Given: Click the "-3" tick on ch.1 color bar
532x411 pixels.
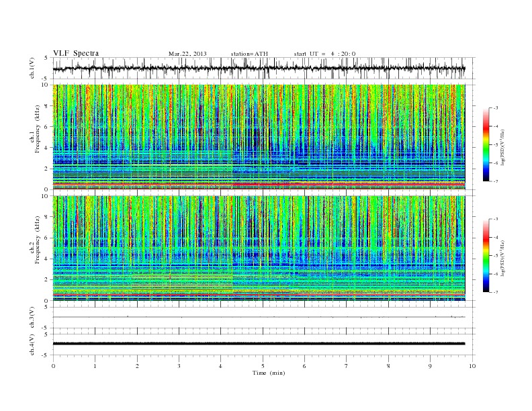Looking at the screenshot, I should (496, 108).
